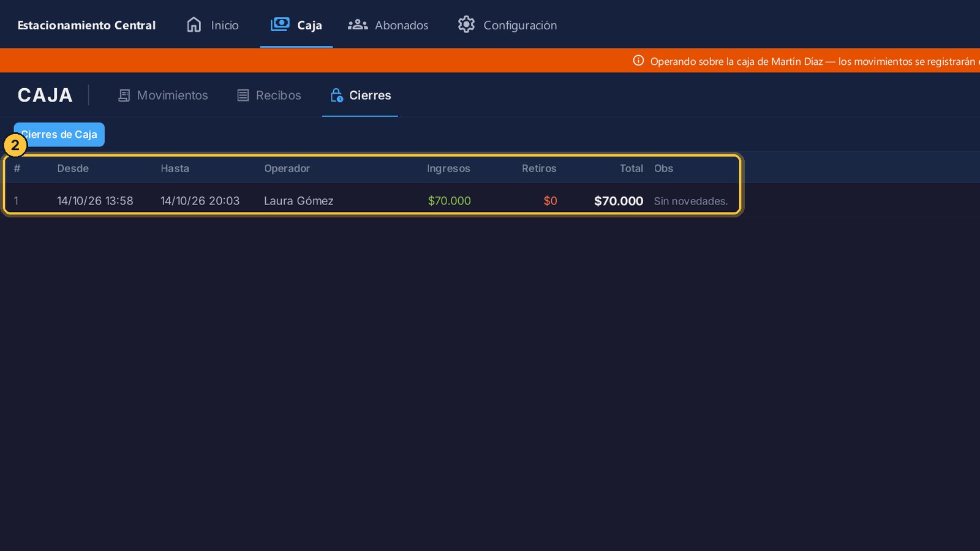The image size is (980, 551).
Task: Click the bold $70.000 total
Action: coord(619,201)
